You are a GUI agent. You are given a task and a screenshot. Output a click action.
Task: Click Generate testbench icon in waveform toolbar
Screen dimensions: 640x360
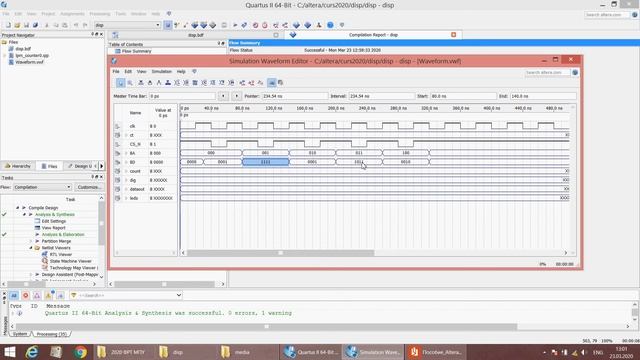[x=260, y=83]
